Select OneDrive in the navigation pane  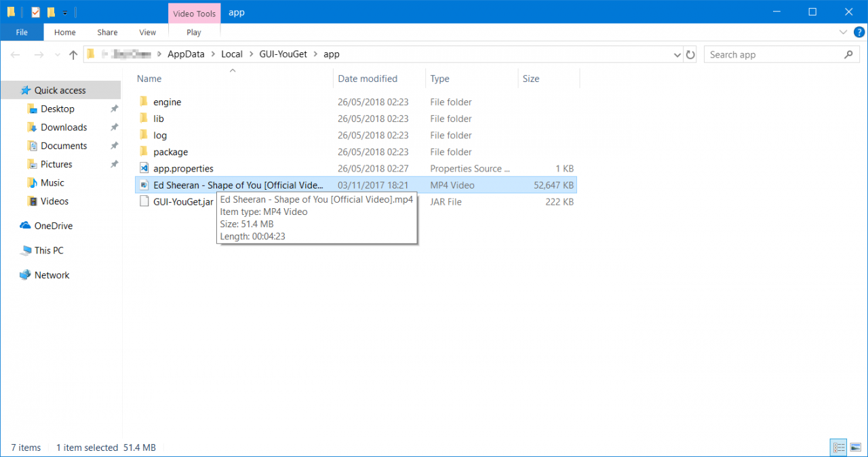point(54,226)
